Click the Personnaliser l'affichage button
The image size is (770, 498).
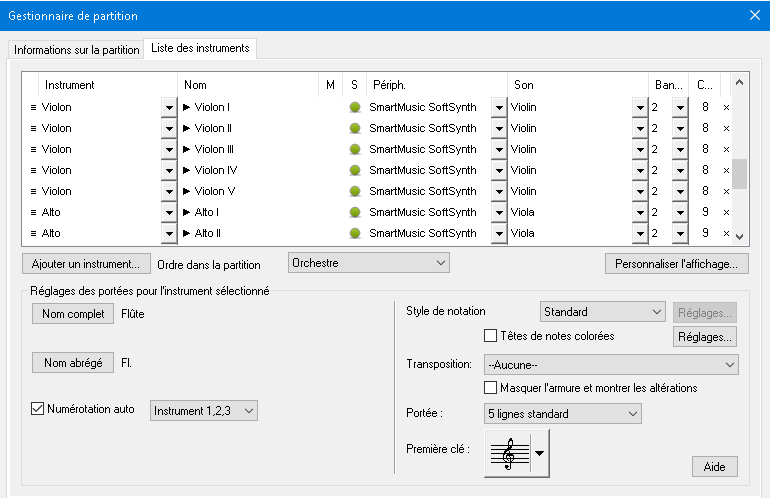[676, 264]
